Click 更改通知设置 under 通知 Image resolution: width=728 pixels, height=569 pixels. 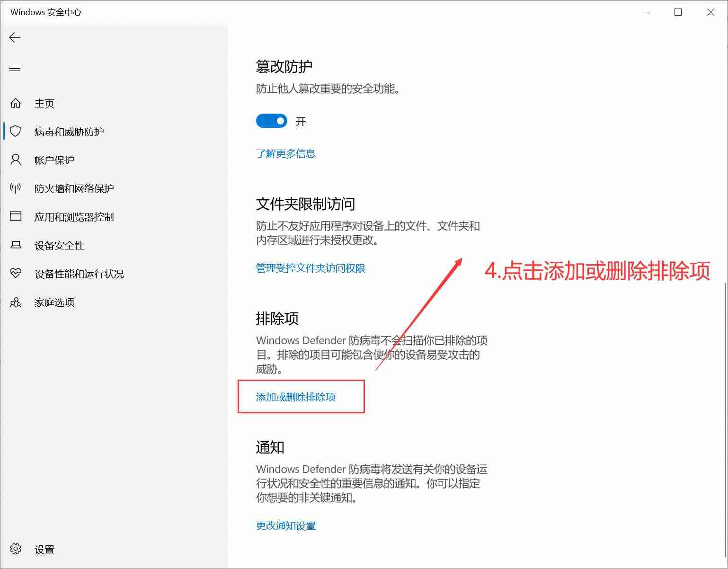tap(285, 525)
